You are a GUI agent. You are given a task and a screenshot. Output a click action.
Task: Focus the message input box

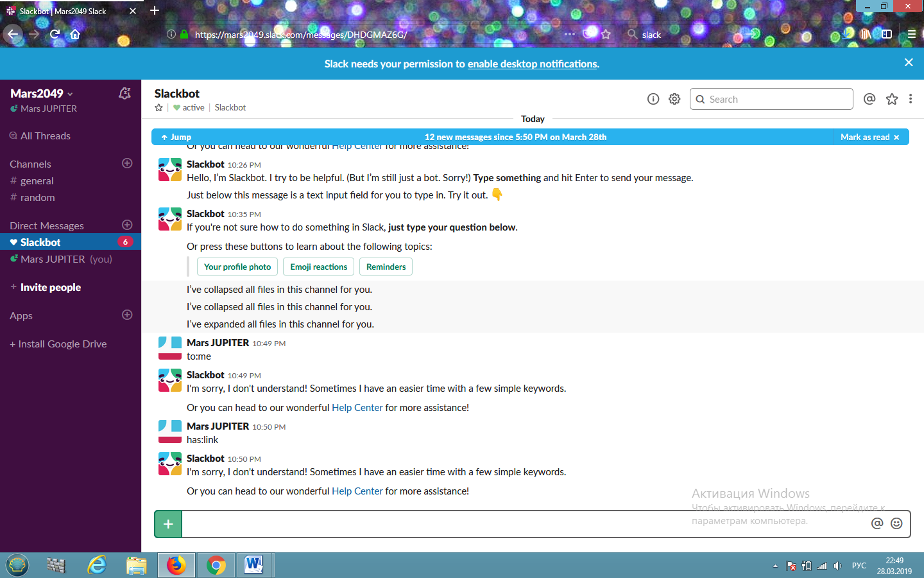pos(526,524)
